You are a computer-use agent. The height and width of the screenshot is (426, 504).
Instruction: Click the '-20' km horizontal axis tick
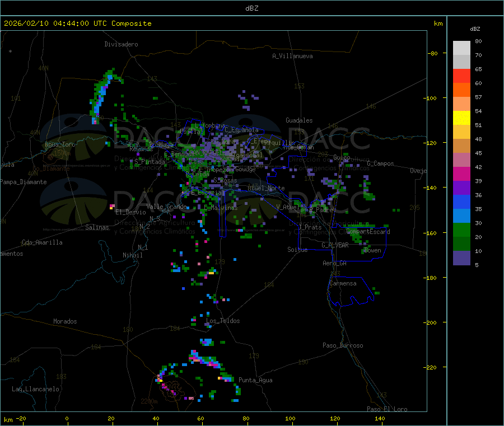tap(21, 418)
